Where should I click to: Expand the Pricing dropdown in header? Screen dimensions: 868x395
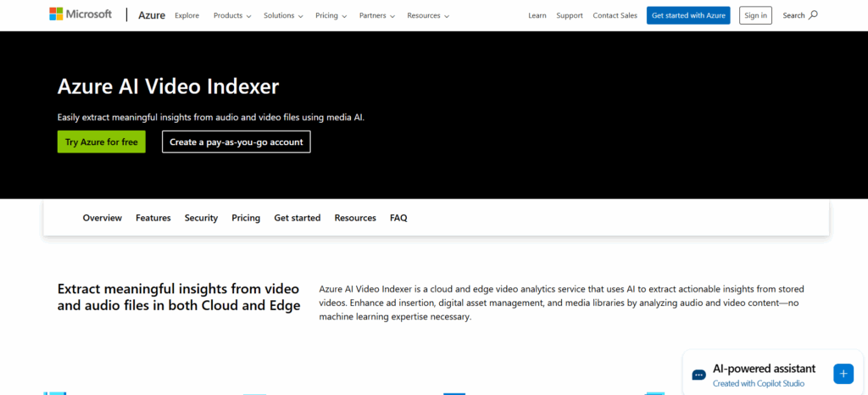(x=331, y=15)
